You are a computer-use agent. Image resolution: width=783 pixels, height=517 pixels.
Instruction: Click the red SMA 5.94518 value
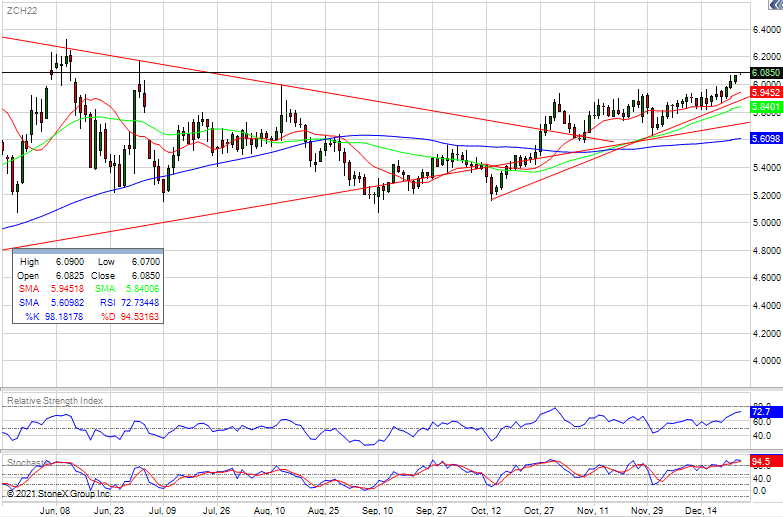pos(67,289)
